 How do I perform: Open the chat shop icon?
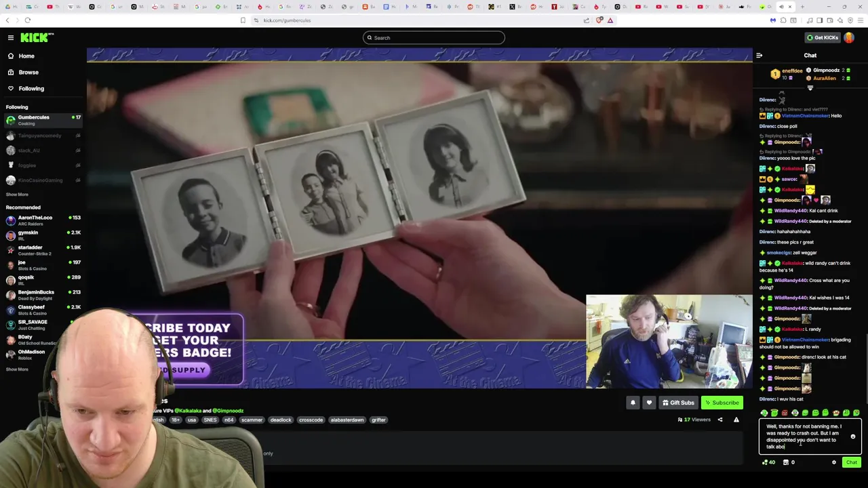point(786,462)
